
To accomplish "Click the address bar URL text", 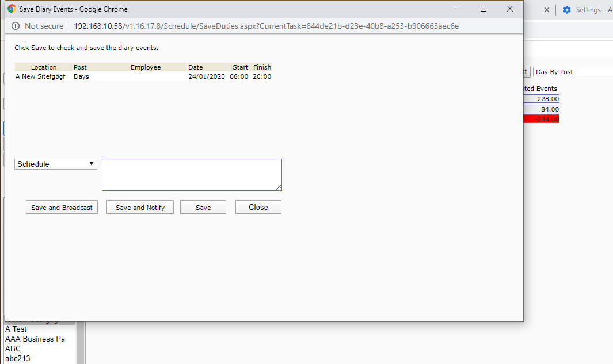I will click(x=266, y=26).
